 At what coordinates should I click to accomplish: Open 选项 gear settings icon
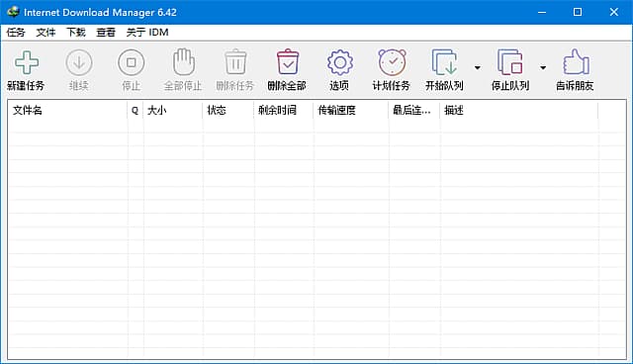[x=339, y=62]
